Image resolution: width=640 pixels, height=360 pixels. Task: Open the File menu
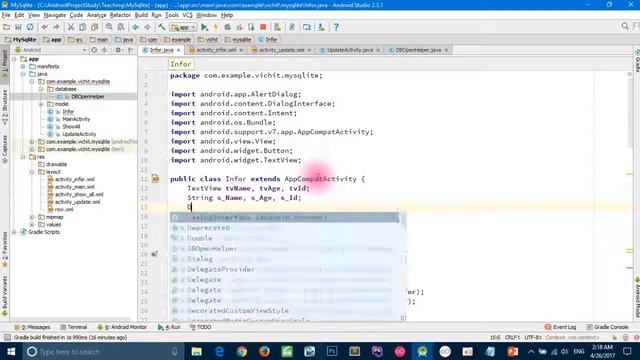[x=6, y=15]
